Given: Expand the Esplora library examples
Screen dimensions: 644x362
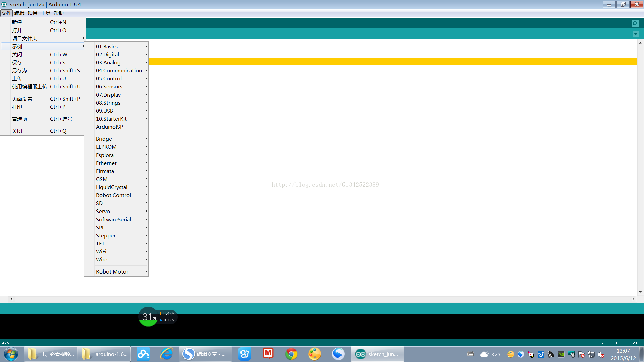Looking at the screenshot, I should [116, 155].
